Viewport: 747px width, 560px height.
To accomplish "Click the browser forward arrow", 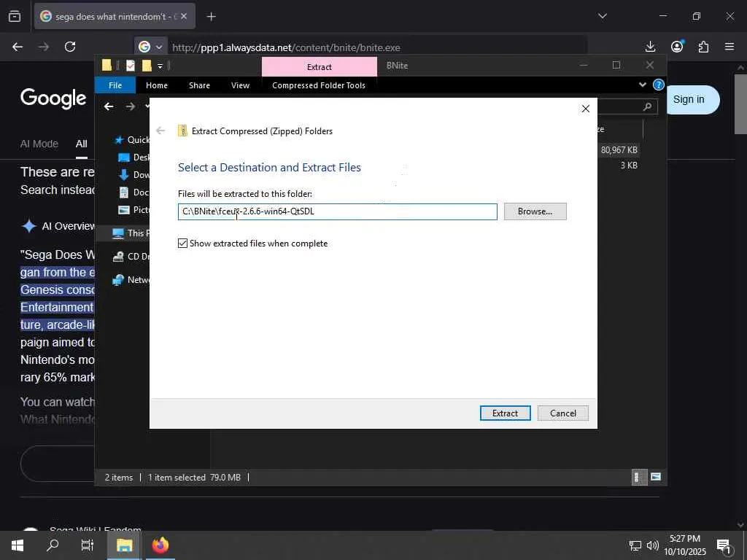I will tap(43, 47).
